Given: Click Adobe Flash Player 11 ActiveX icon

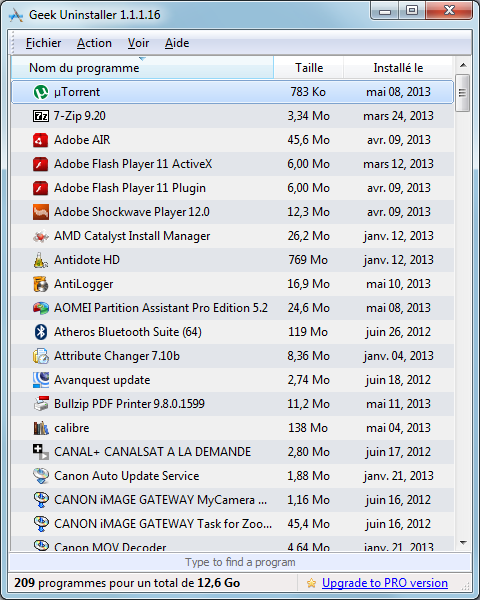Looking at the screenshot, I should pos(41,164).
